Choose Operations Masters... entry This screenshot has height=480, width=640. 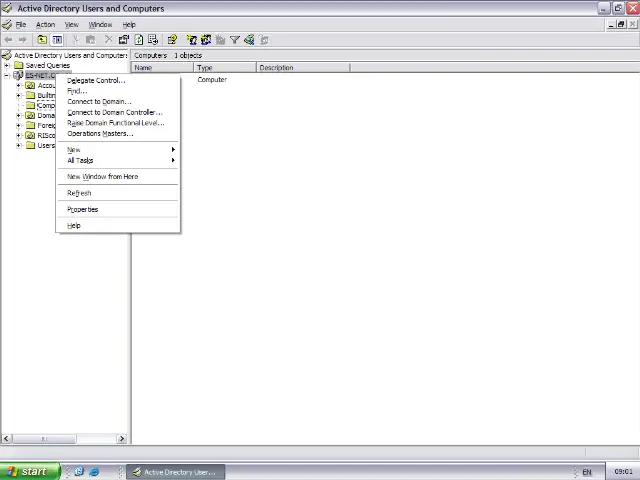click(x=118, y=133)
